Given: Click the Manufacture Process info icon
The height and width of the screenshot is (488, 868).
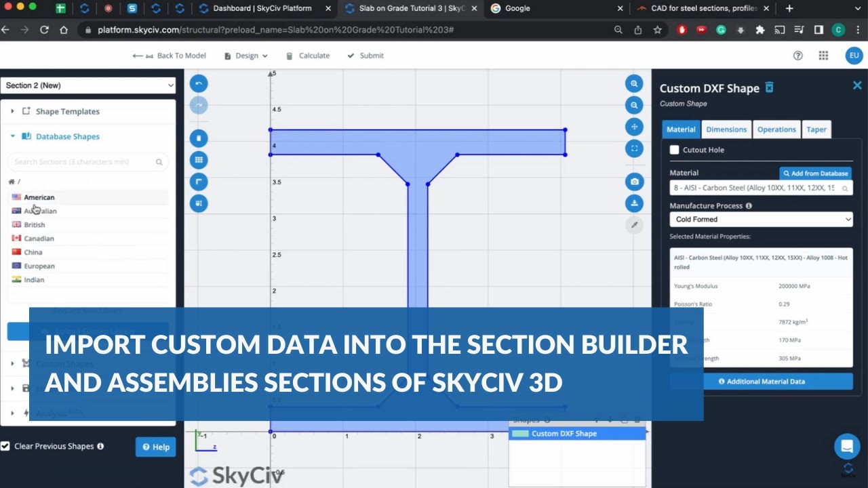Looking at the screenshot, I should [749, 206].
